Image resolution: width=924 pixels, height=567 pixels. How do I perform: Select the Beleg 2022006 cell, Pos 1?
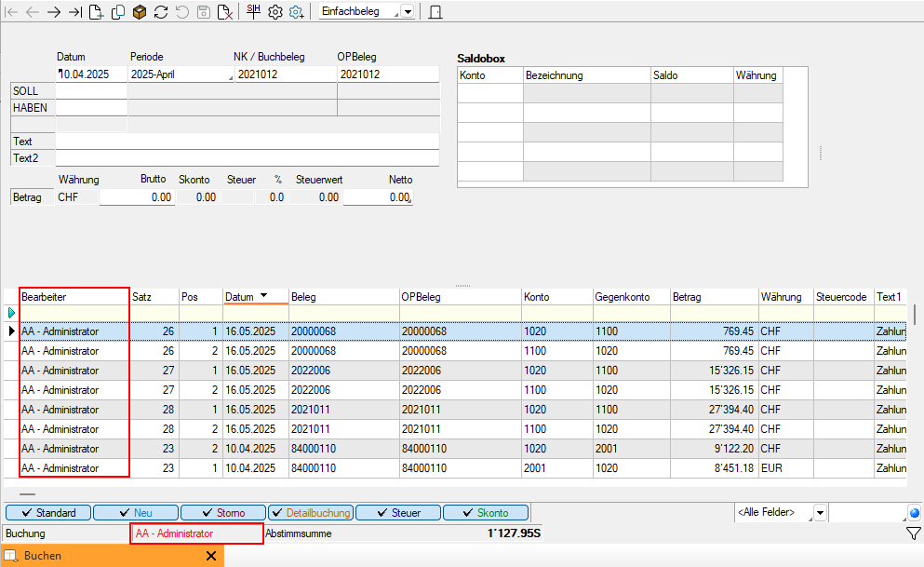(343, 371)
